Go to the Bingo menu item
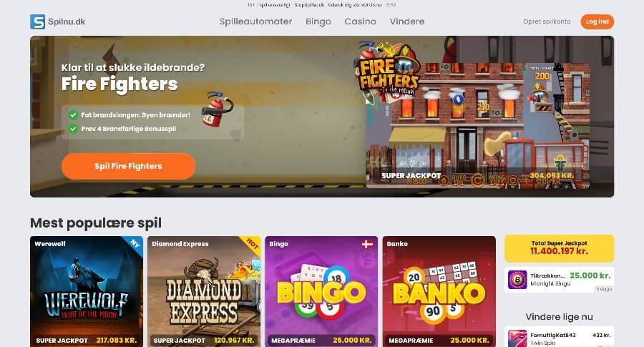Viewport: 644px width, 347px height. (x=318, y=21)
